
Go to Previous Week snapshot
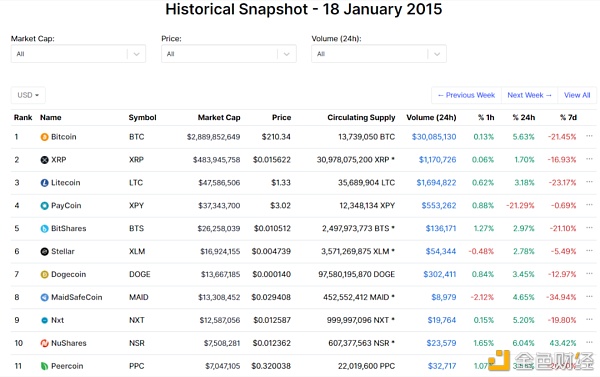[x=466, y=95]
